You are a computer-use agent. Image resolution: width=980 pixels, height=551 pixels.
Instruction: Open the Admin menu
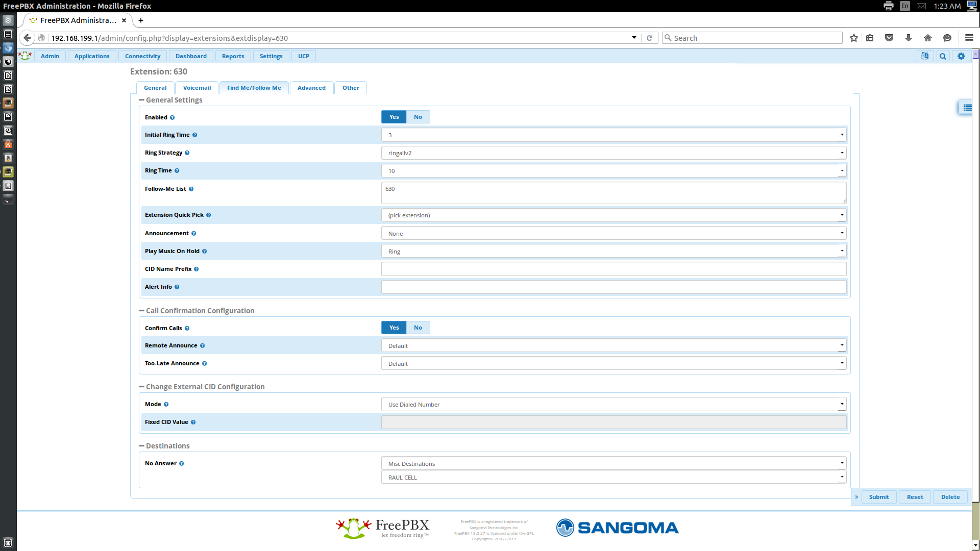[50, 56]
